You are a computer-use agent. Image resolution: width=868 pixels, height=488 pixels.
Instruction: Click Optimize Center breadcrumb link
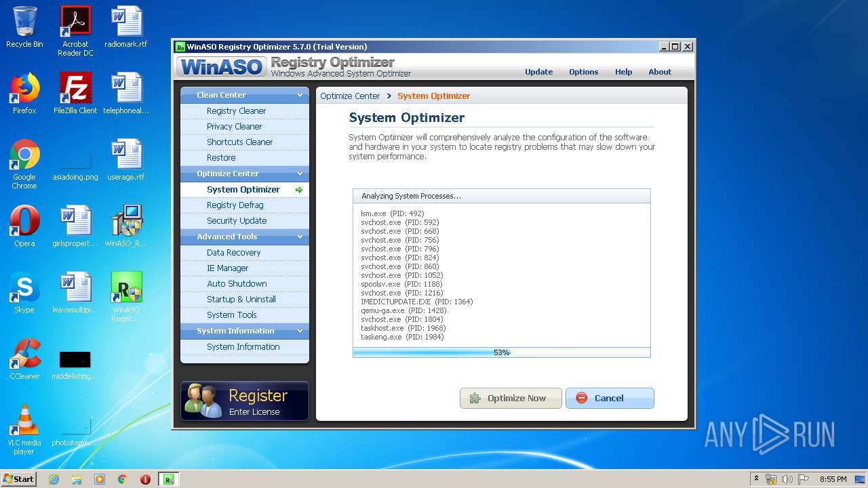click(x=350, y=96)
